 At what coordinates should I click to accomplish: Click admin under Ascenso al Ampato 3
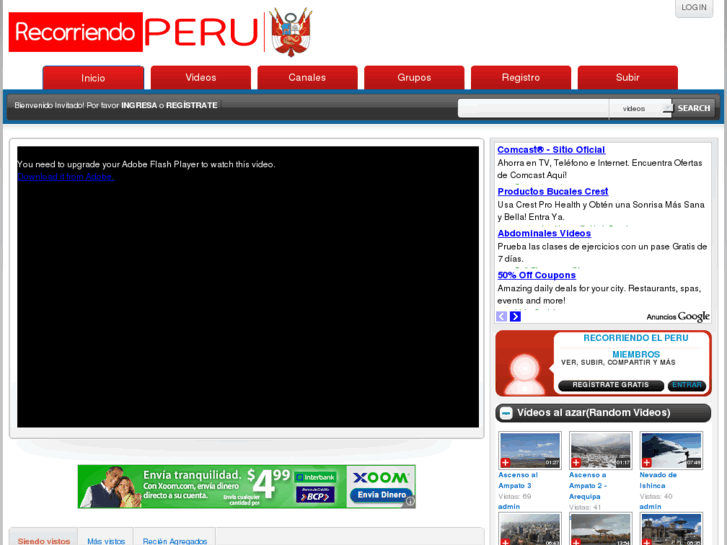pyautogui.click(x=509, y=507)
